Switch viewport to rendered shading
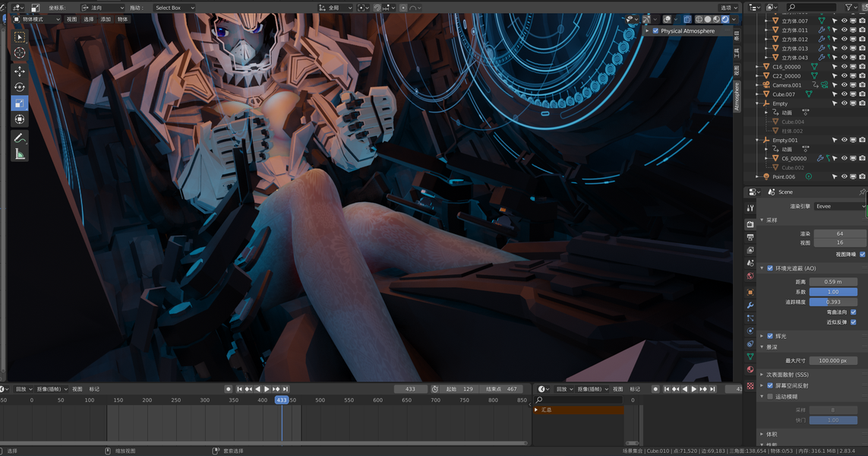 point(725,20)
